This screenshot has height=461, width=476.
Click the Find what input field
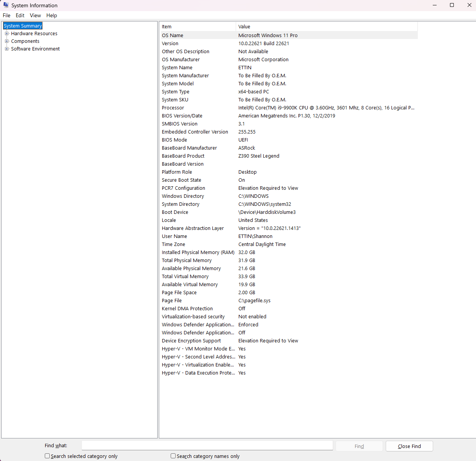(207, 445)
